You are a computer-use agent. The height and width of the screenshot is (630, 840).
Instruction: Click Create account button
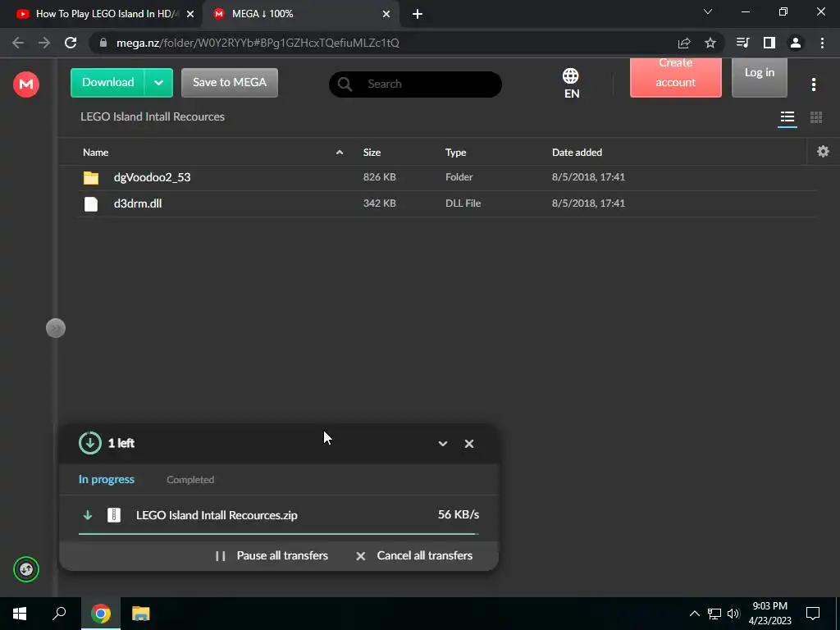676,78
